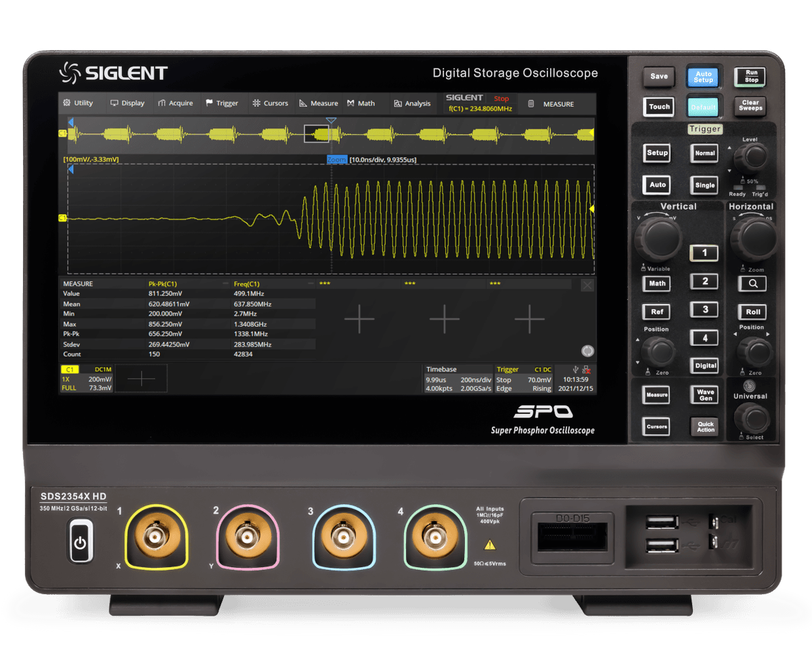Viewport: 812px width, 668px height.
Task: Click the Measure ruler icon
Action: tap(304, 103)
